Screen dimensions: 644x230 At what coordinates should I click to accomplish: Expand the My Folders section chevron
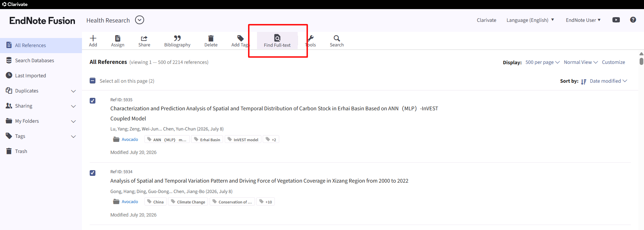(74, 121)
